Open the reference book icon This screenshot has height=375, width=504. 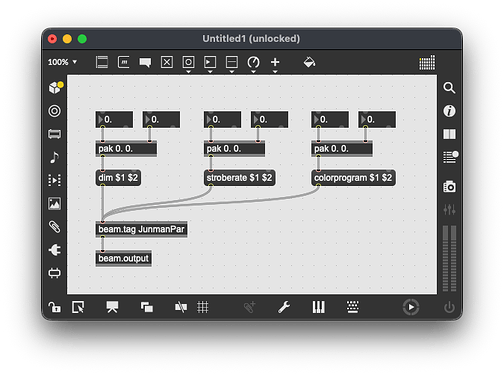(x=449, y=134)
